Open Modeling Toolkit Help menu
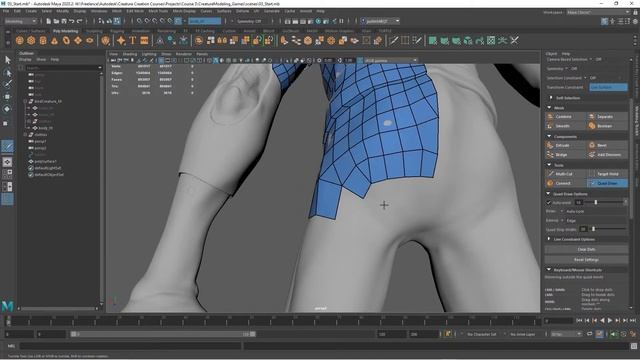Screen dimensions: 640x360 (x=566, y=53)
